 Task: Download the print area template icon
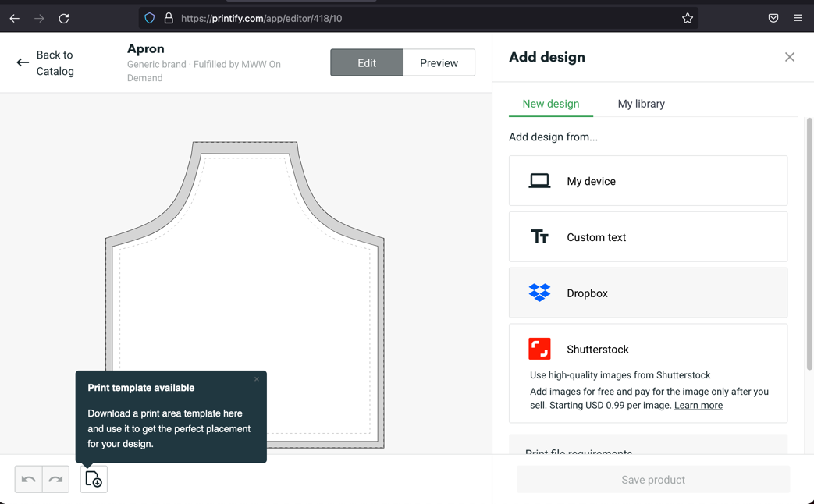click(94, 479)
